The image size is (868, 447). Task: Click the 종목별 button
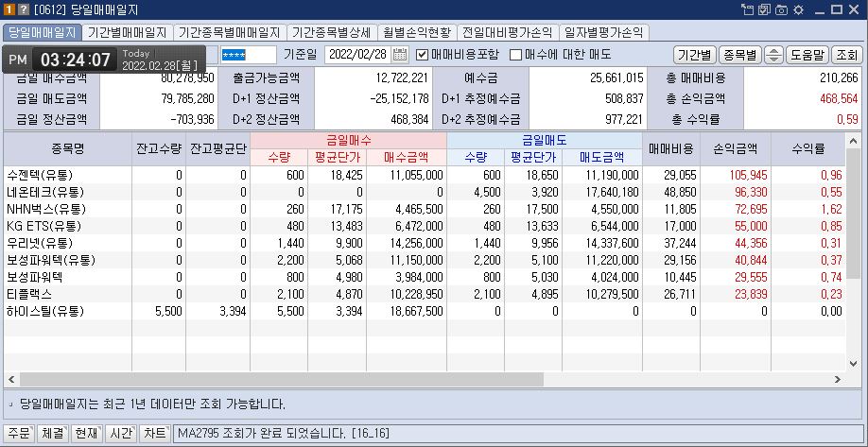point(740,55)
